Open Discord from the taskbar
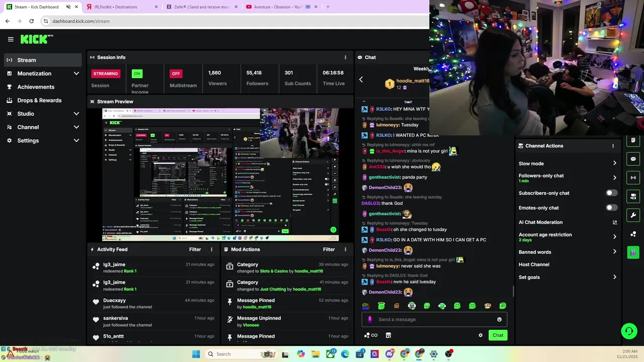Viewport: 644px width, 362px height. click(389, 354)
